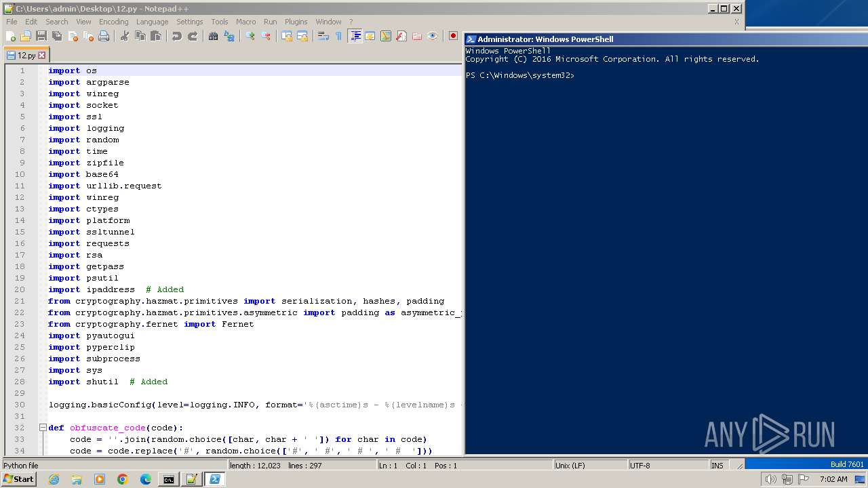This screenshot has height=488, width=868.
Task: Click the Save All toolbar icon
Action: 57,36
